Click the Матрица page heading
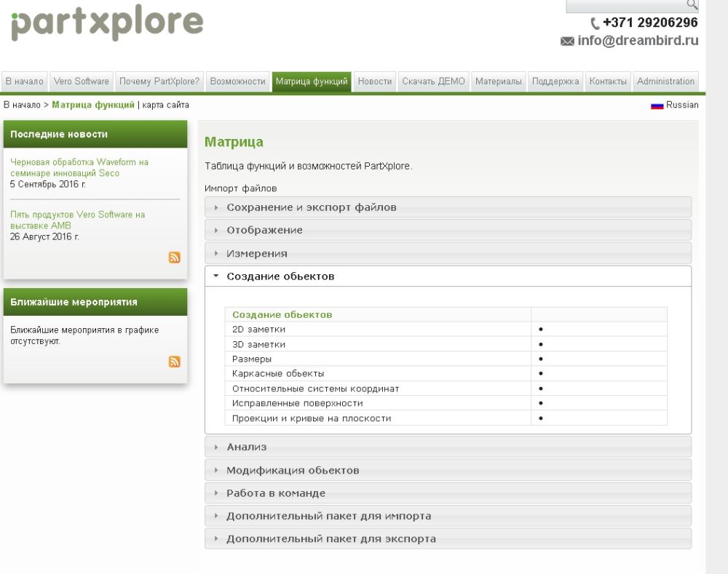Viewport: 728px width, 574px height. click(234, 142)
